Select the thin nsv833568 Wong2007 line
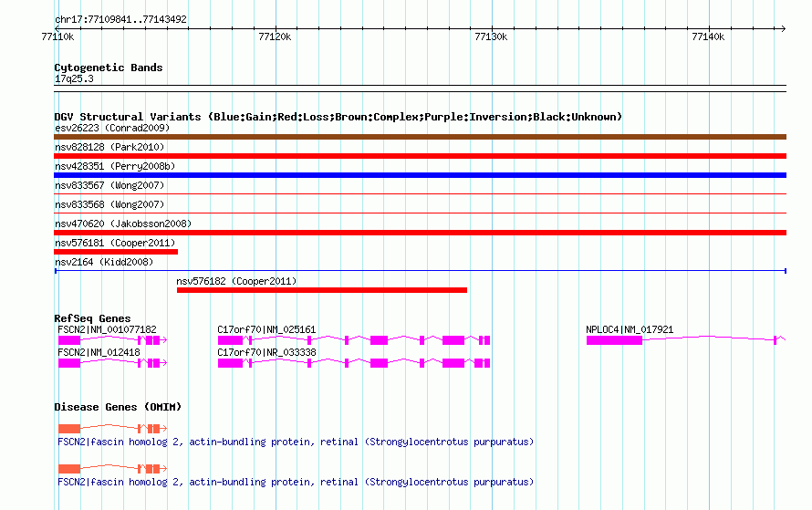 pos(420,213)
